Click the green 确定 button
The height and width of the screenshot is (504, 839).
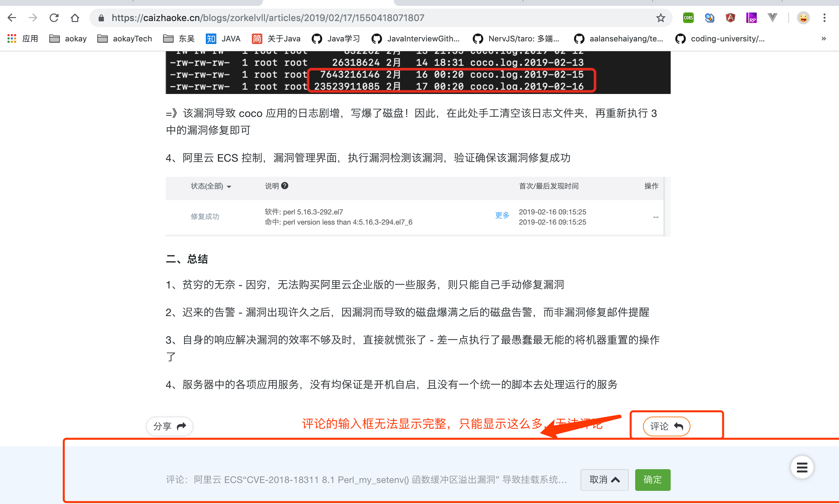point(652,480)
